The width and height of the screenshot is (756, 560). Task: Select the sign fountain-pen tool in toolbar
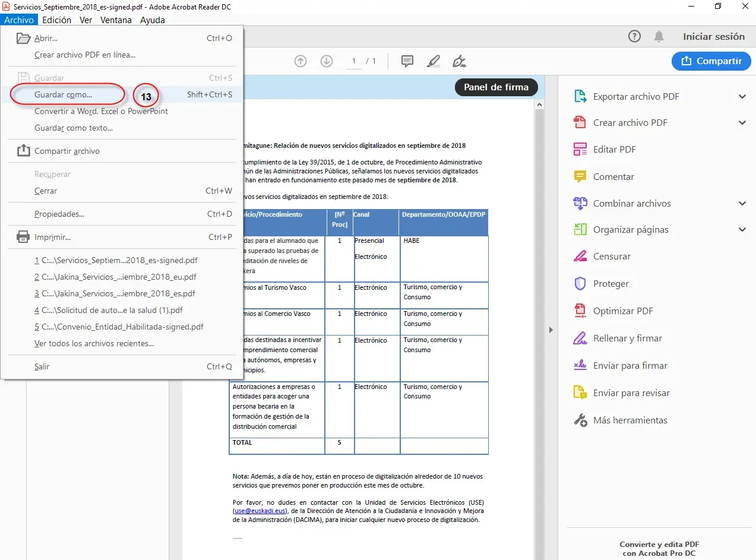[459, 61]
